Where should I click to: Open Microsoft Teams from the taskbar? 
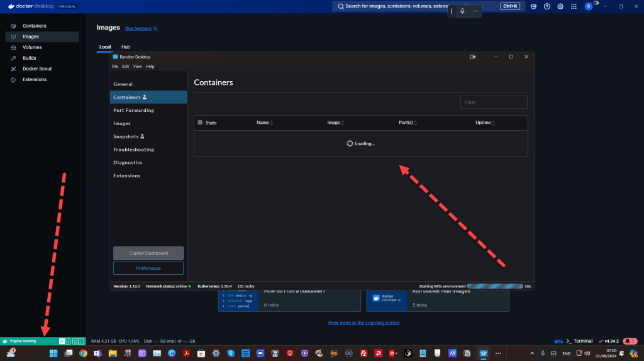[97, 353]
